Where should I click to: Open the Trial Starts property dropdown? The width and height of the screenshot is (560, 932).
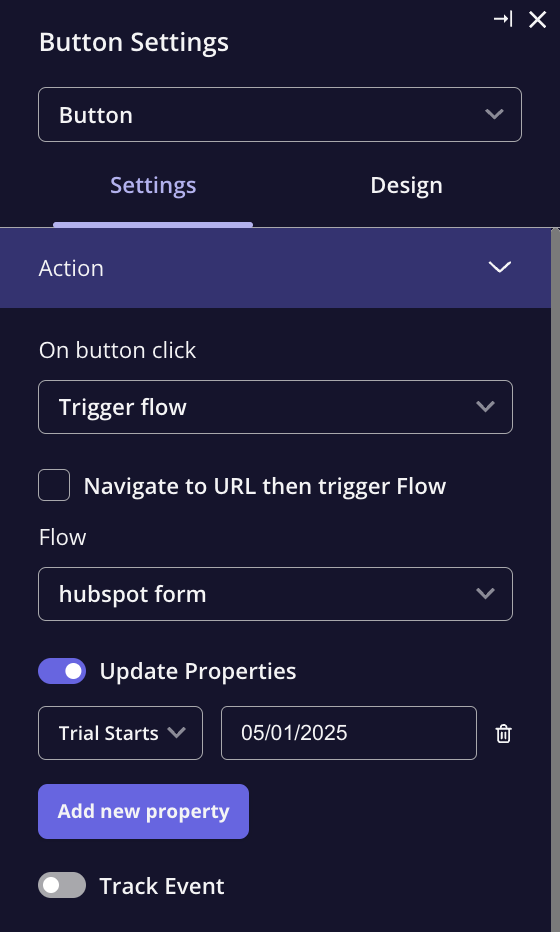pyautogui.click(x=121, y=733)
